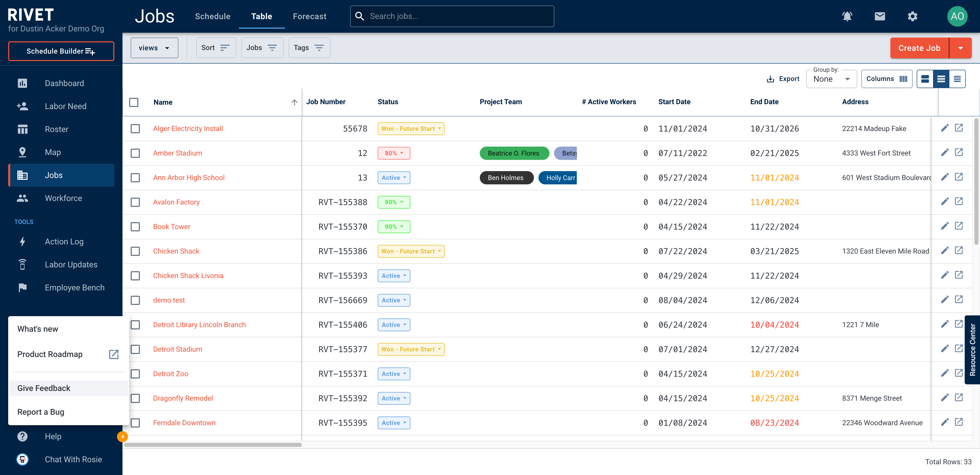Collapse sidebar with orange arrow button
The image size is (980, 475).
122,436
